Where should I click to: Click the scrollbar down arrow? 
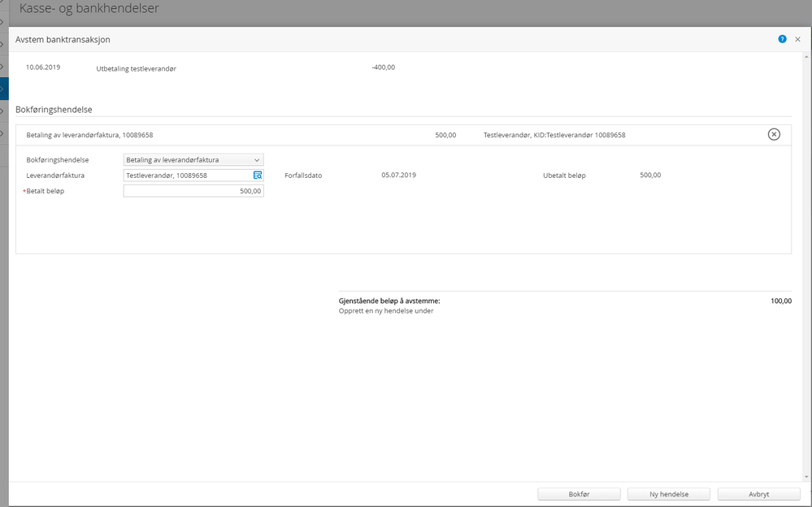click(806, 477)
